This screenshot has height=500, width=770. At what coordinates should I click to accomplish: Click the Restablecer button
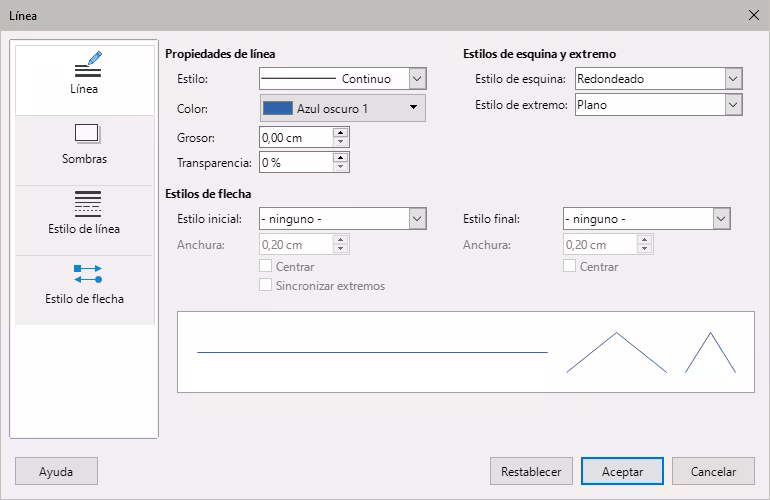coord(531,472)
